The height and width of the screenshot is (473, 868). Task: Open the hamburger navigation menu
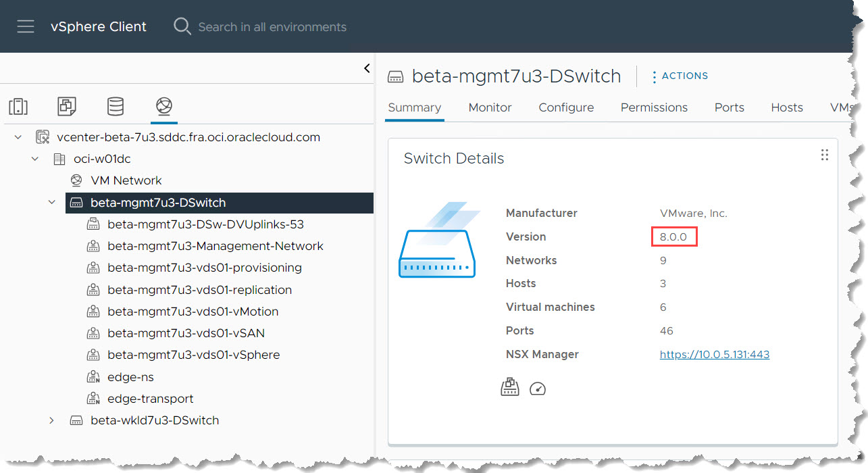coord(26,27)
